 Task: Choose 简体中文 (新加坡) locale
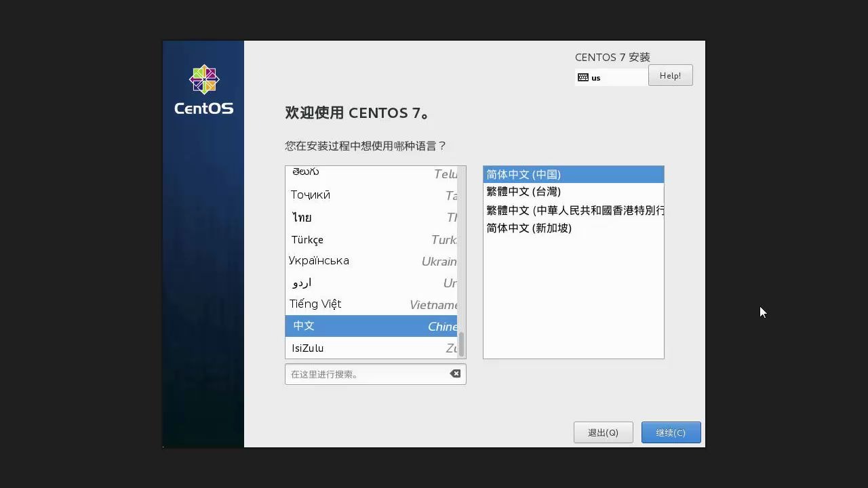(573, 228)
